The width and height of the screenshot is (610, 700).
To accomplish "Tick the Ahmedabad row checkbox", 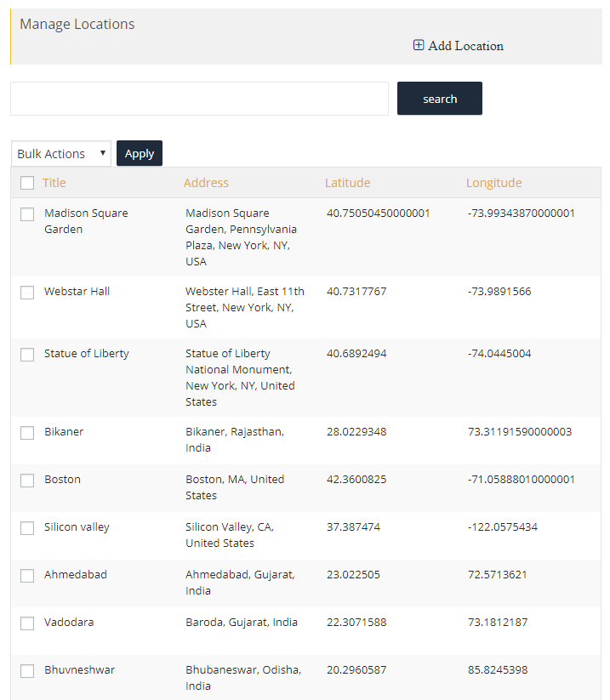I will [x=27, y=576].
